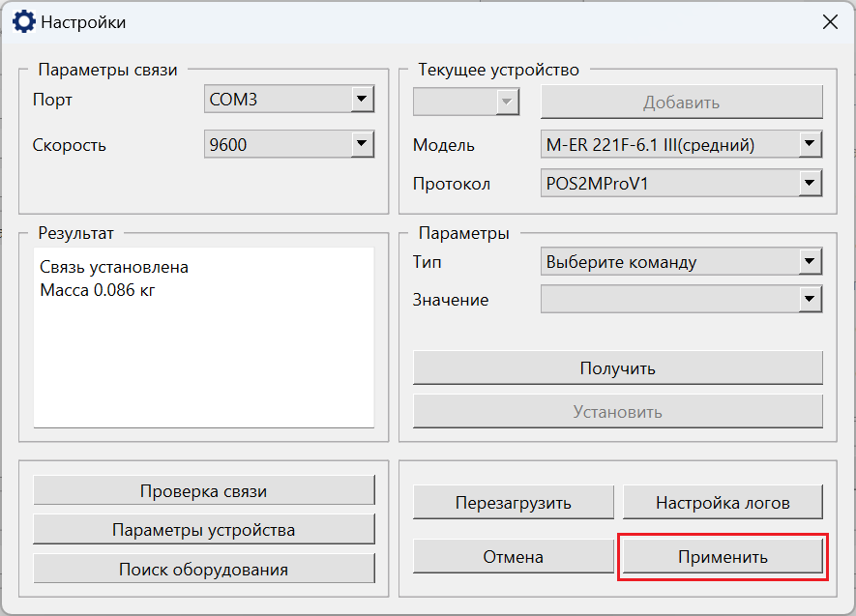This screenshot has width=856, height=616.
Task: Click inside the Результат text area
Action: [x=204, y=337]
